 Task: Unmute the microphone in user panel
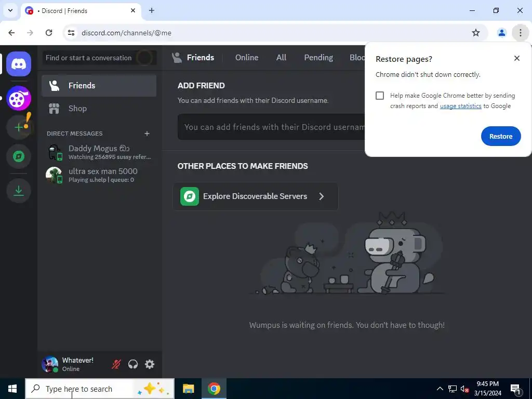116,364
